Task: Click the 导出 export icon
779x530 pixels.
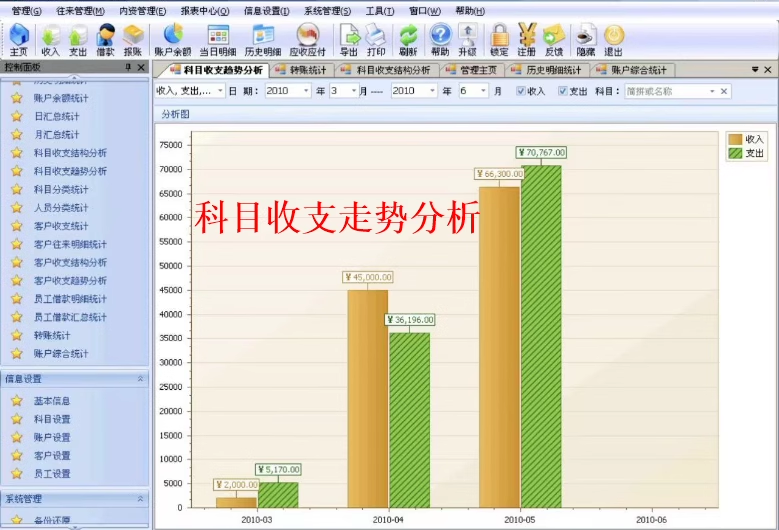Action: click(349, 39)
